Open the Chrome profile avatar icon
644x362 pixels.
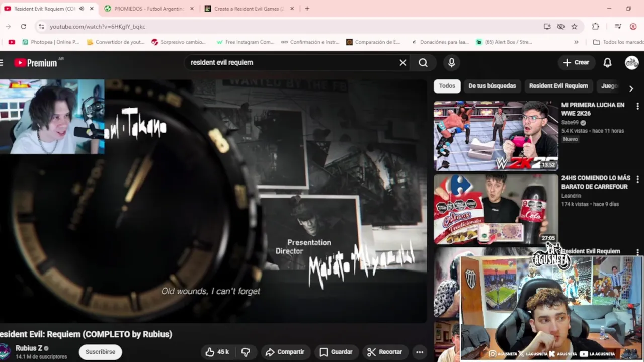[x=633, y=26]
